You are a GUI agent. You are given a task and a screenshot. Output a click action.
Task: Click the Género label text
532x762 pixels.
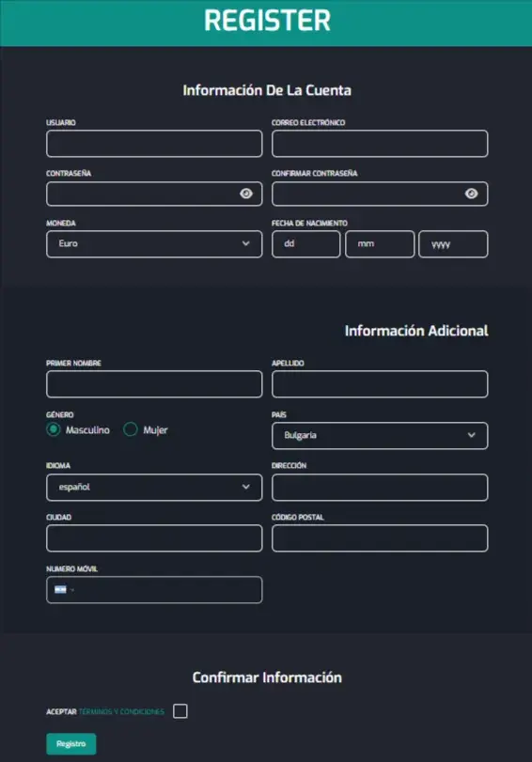(60, 414)
